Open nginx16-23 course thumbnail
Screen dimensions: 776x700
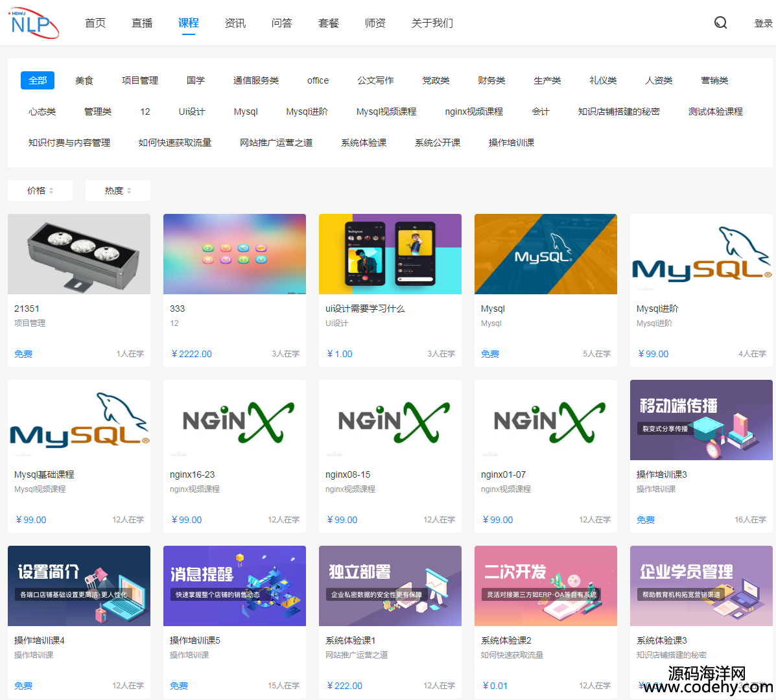235,420
